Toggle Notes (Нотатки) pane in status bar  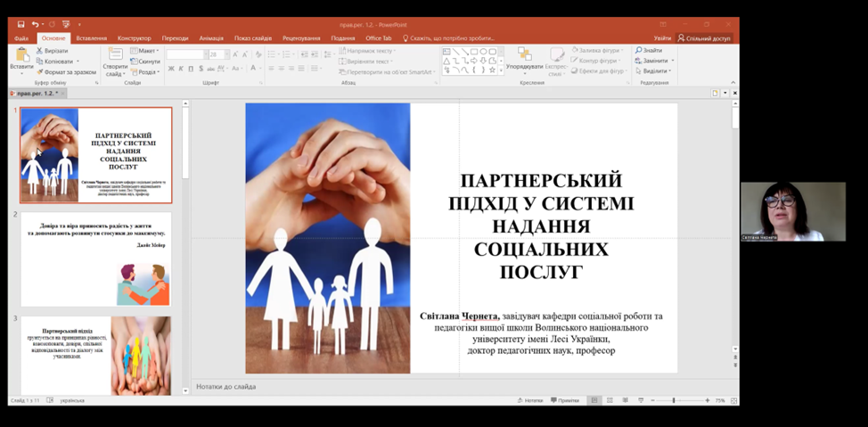click(x=530, y=401)
